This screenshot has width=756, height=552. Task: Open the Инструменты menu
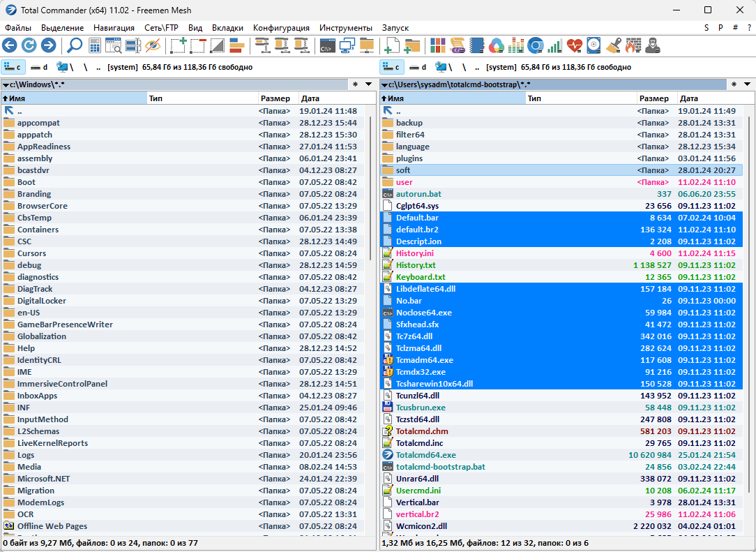pos(345,28)
